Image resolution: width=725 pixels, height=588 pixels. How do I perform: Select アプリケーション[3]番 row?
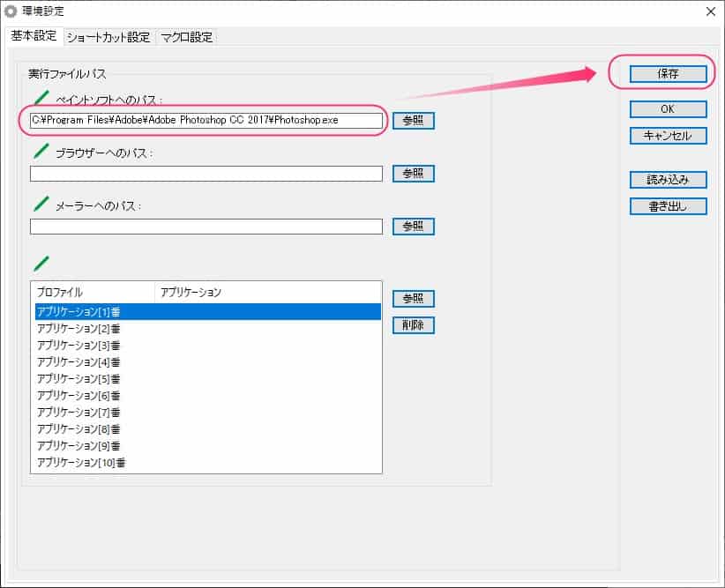207,346
